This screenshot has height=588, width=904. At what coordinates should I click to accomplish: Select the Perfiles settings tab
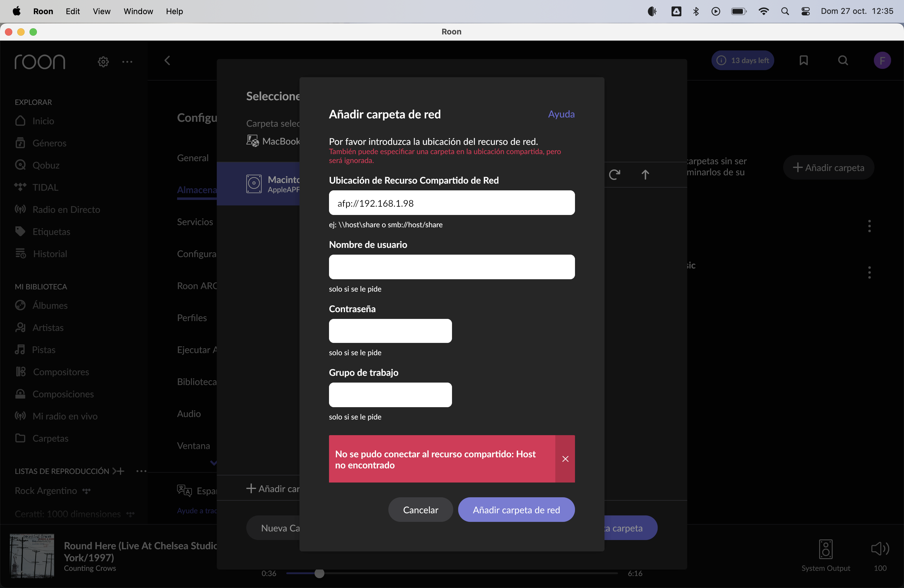(192, 318)
